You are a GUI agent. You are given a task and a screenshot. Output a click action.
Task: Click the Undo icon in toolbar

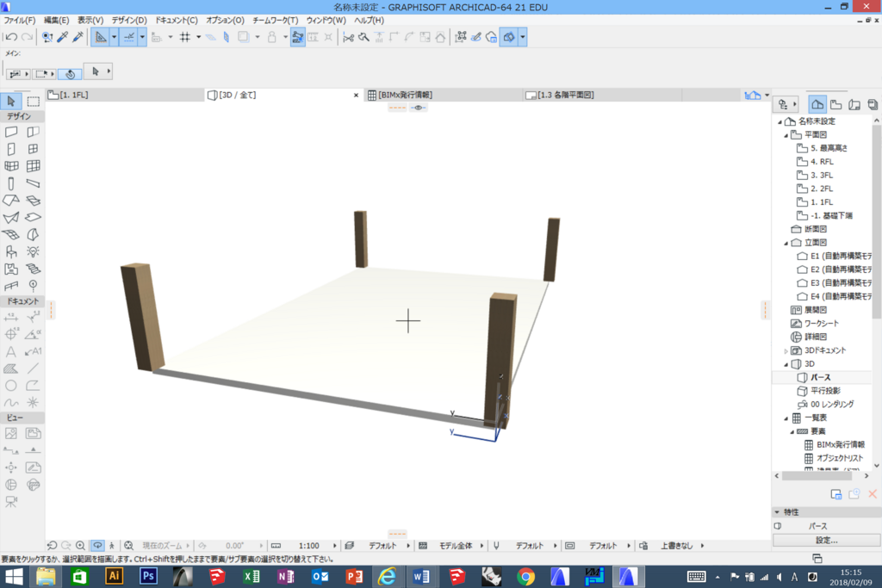point(10,37)
